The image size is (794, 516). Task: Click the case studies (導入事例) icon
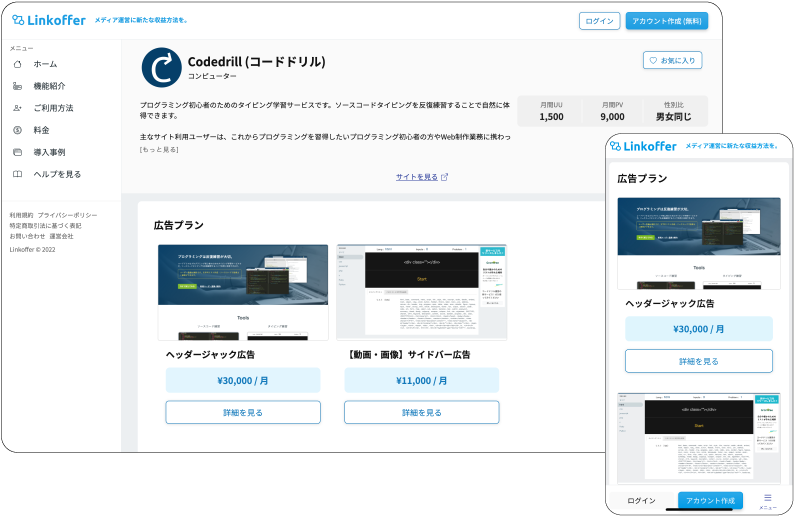(x=18, y=152)
